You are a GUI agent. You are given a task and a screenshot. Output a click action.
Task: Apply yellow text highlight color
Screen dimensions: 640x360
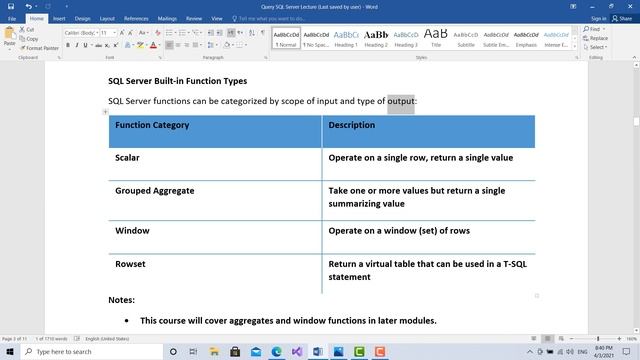click(x=140, y=45)
